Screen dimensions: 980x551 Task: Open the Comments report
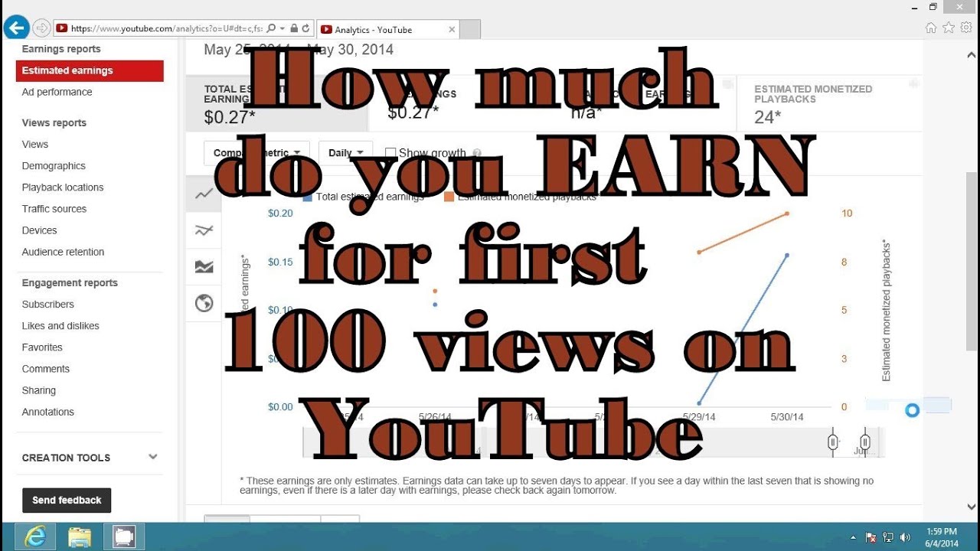46,368
